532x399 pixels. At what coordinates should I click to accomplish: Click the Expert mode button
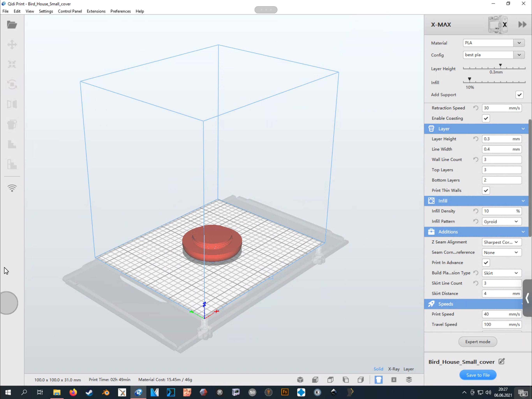478,342
